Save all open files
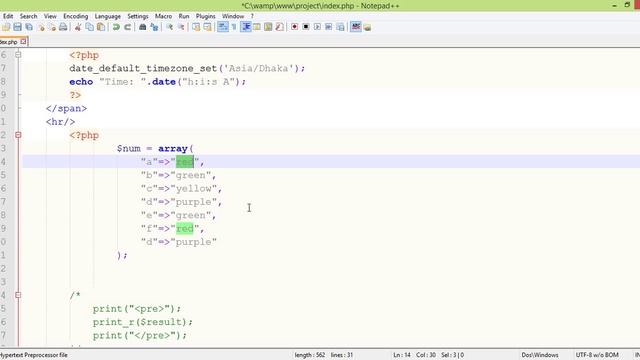Image resolution: width=640 pixels, height=360 pixels. point(29,27)
